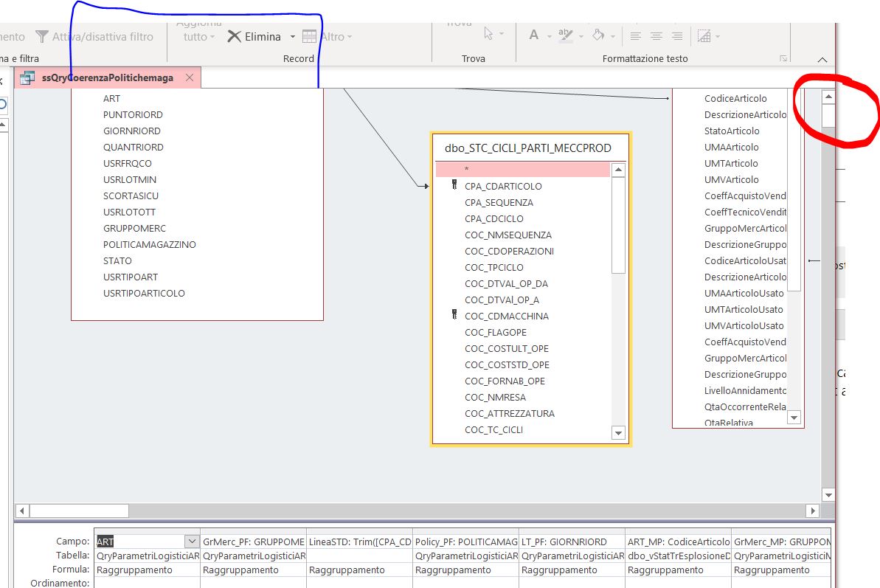
Task: Select the LivelloAnnidamento field
Action: pyautogui.click(x=745, y=390)
